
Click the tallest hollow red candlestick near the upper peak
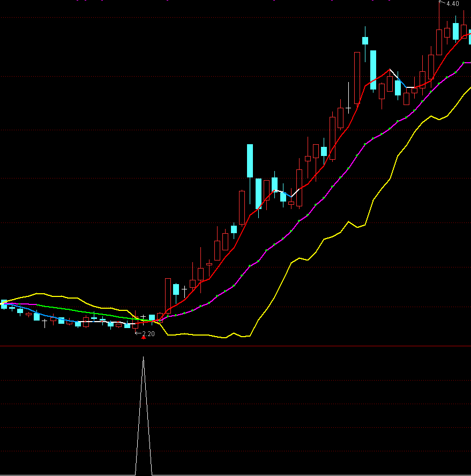357,77
